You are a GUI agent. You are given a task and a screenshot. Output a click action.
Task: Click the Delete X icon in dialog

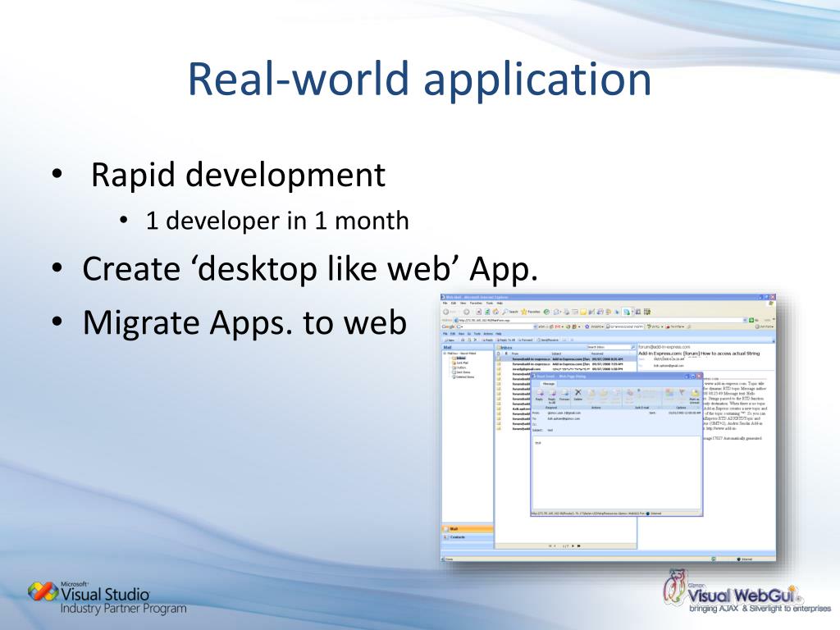pyautogui.click(x=578, y=394)
